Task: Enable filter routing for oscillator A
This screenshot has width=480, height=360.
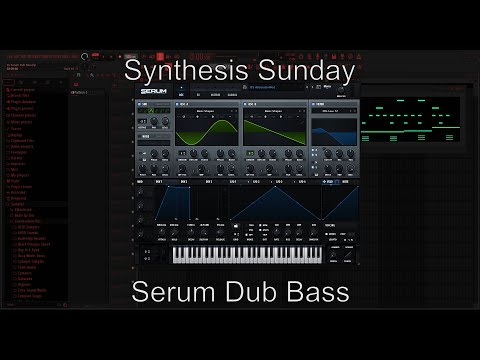Action: pos(313,150)
